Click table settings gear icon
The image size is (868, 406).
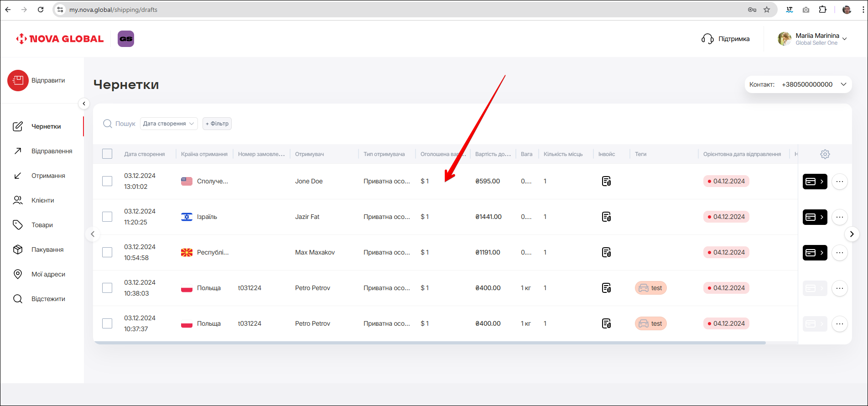click(x=825, y=154)
